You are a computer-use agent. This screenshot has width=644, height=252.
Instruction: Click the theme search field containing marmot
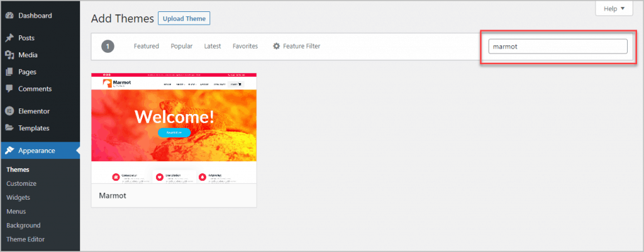coord(557,46)
